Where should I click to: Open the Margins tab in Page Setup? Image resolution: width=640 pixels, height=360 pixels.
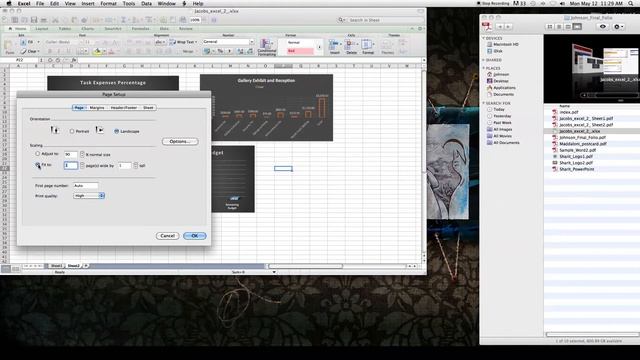(x=97, y=108)
